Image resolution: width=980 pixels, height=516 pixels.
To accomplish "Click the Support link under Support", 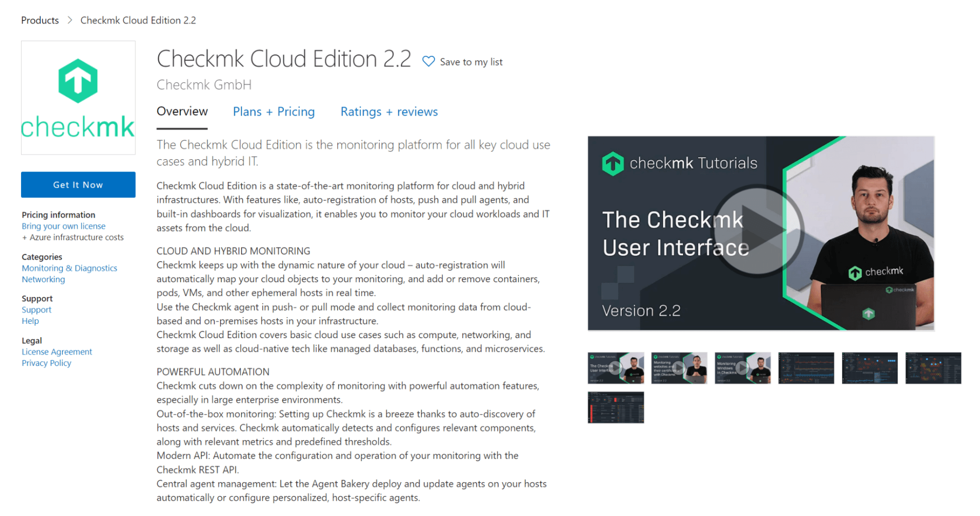I will point(36,310).
